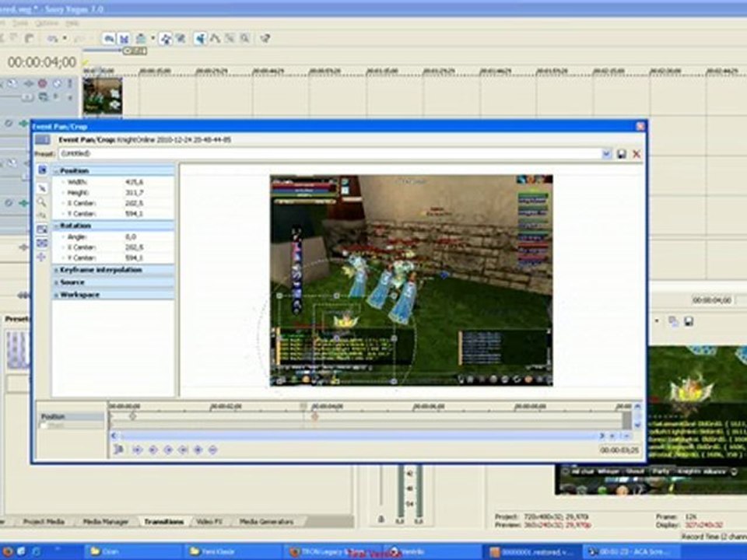Select the Zoom Edit tool in main toolbar
Viewport: 747px width, 560px height.
tap(244, 39)
